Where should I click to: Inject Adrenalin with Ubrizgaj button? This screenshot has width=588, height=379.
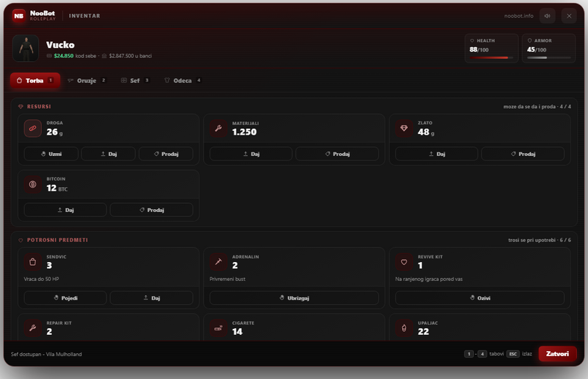coord(294,297)
